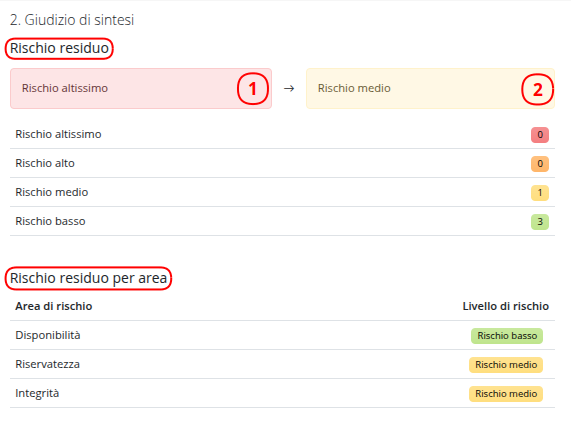Select the Integrità area row

[x=283, y=394]
